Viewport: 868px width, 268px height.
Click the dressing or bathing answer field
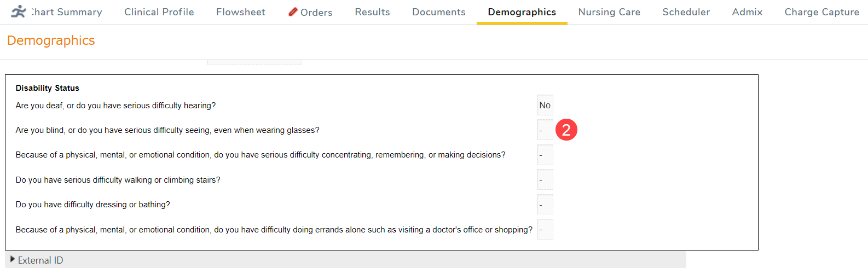click(545, 205)
